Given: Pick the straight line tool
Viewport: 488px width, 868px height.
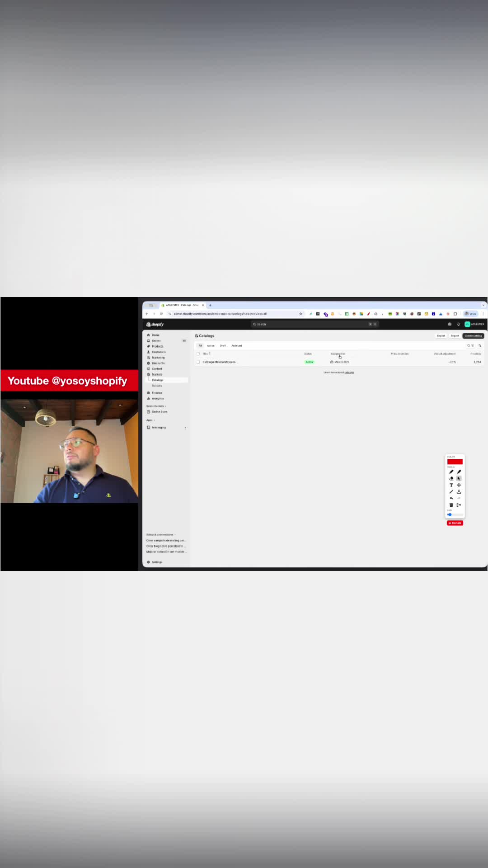Looking at the screenshot, I should click(x=451, y=491).
